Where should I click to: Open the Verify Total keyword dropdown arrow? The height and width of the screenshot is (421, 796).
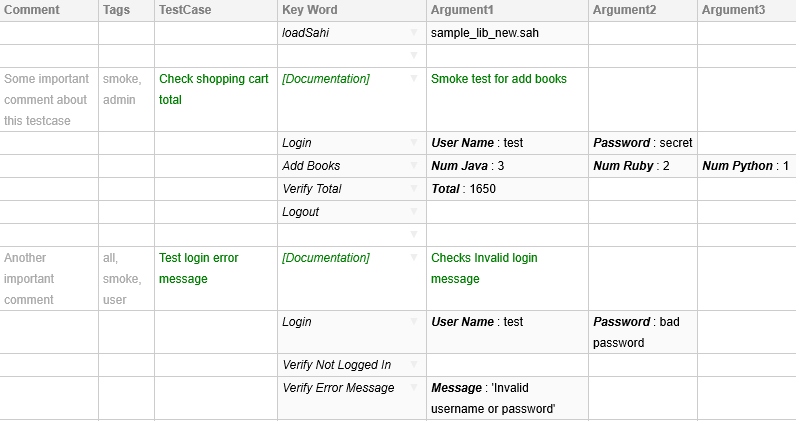pyautogui.click(x=414, y=189)
